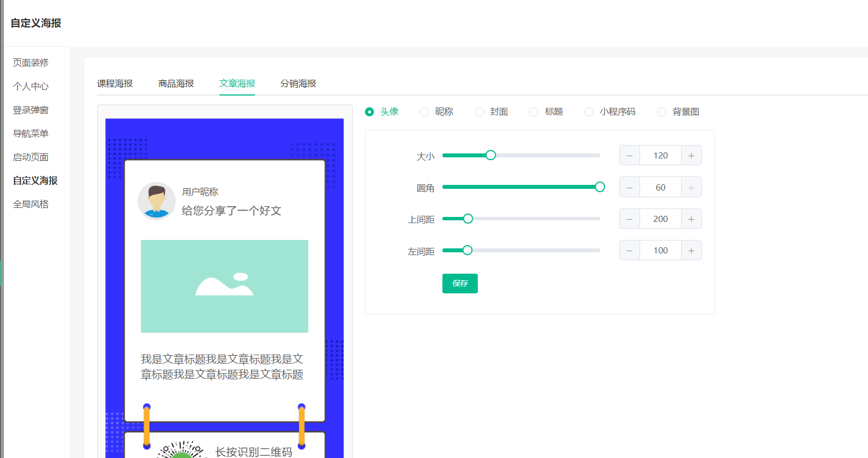Switch to the 分销海报 tab

coord(298,83)
